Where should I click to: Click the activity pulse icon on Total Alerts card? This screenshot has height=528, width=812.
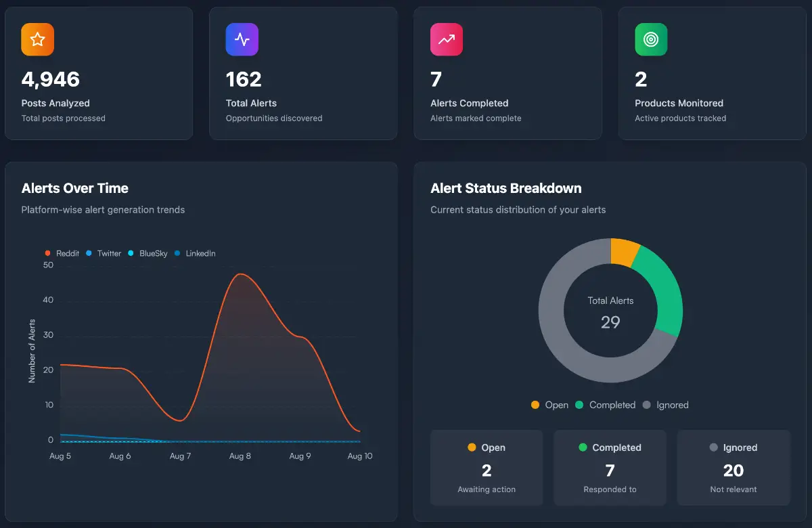click(242, 39)
